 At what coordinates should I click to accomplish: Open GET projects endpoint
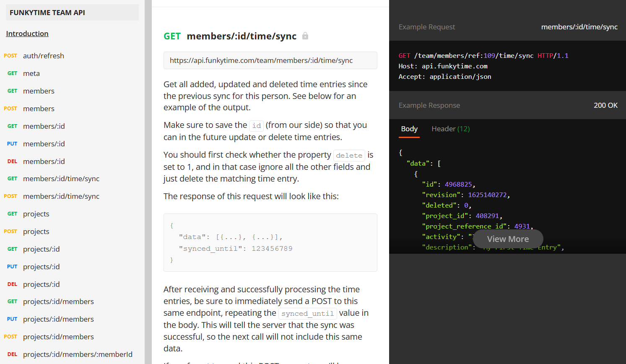coord(28,214)
